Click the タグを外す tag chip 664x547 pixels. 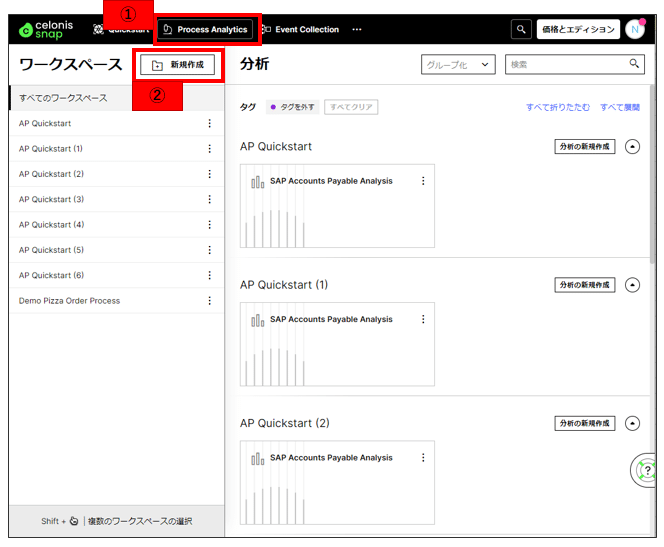[293, 107]
